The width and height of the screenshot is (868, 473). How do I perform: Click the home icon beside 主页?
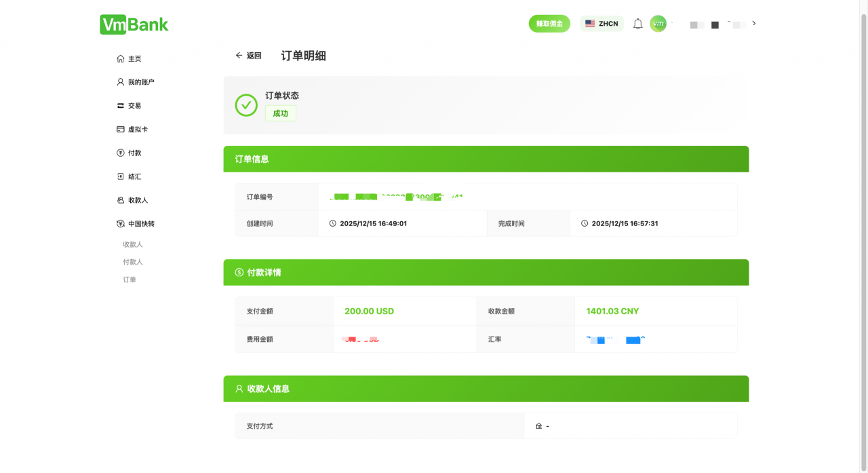[120, 58]
